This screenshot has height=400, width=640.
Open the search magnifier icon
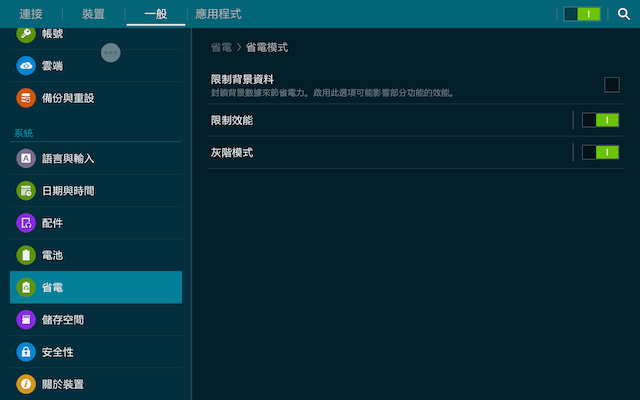pos(623,14)
